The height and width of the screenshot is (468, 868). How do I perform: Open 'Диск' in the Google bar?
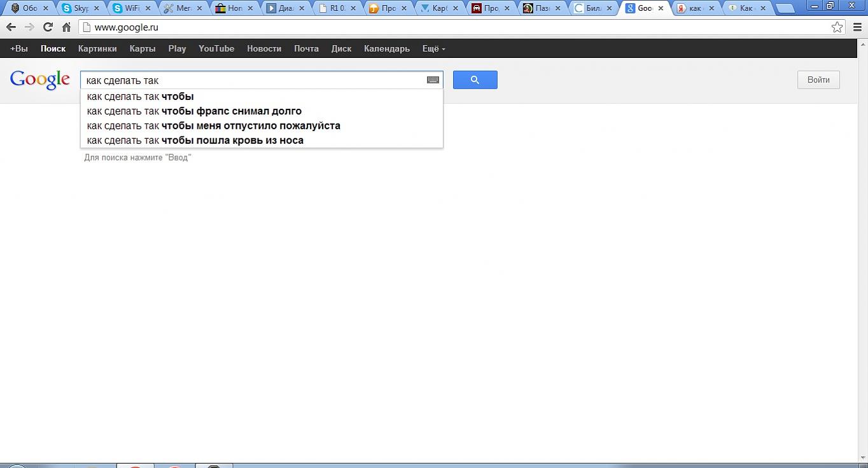(x=341, y=48)
